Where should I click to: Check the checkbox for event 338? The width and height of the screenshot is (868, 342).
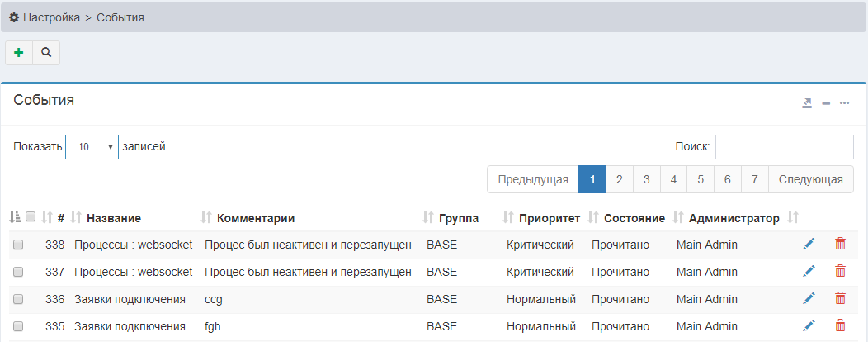pos(18,245)
